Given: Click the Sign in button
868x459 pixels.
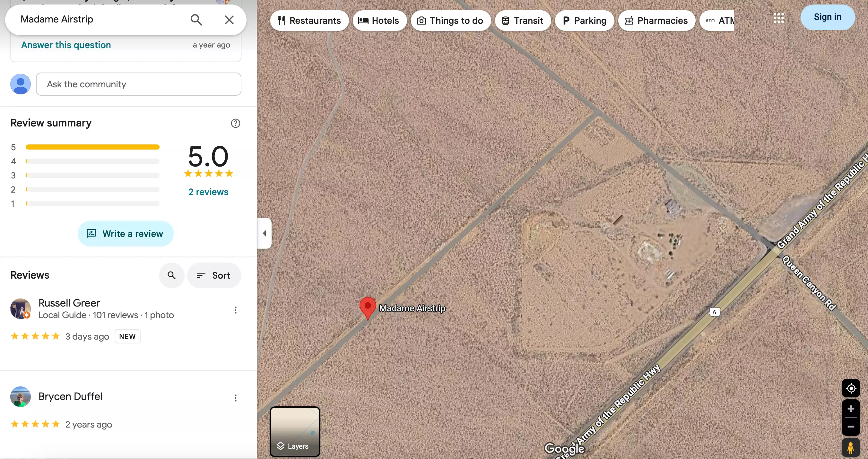Looking at the screenshot, I should click(827, 17).
